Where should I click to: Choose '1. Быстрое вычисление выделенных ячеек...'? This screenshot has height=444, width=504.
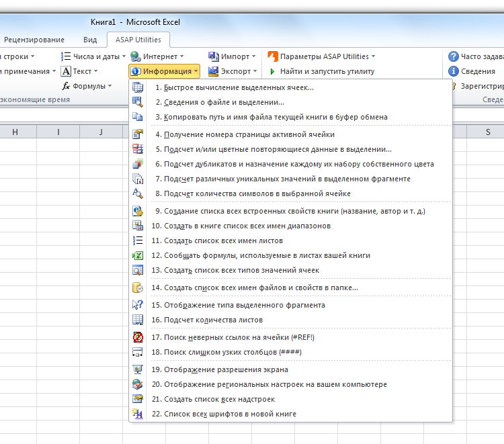[x=290, y=87]
